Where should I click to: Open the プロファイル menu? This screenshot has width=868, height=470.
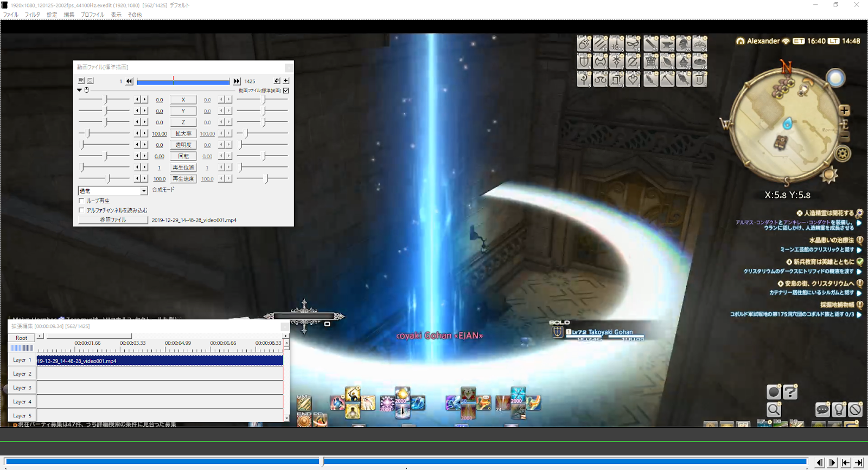92,15
